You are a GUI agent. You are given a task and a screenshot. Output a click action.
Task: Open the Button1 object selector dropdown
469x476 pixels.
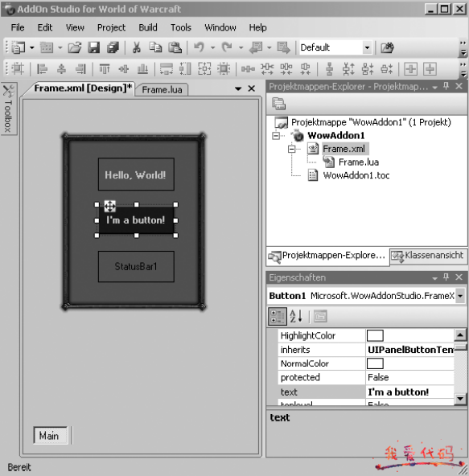(460, 296)
